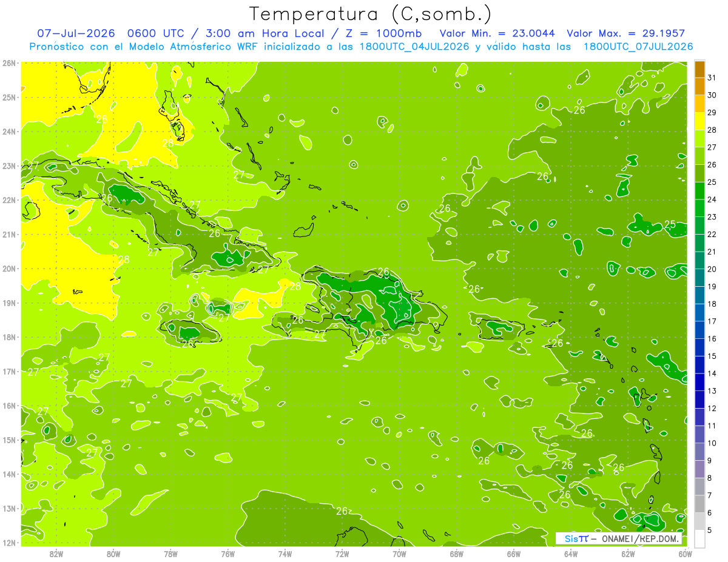The image size is (728, 562).
Task: Click "1800UTC_07JUL2026" valid-until time in subtitle
Action: tap(638, 47)
